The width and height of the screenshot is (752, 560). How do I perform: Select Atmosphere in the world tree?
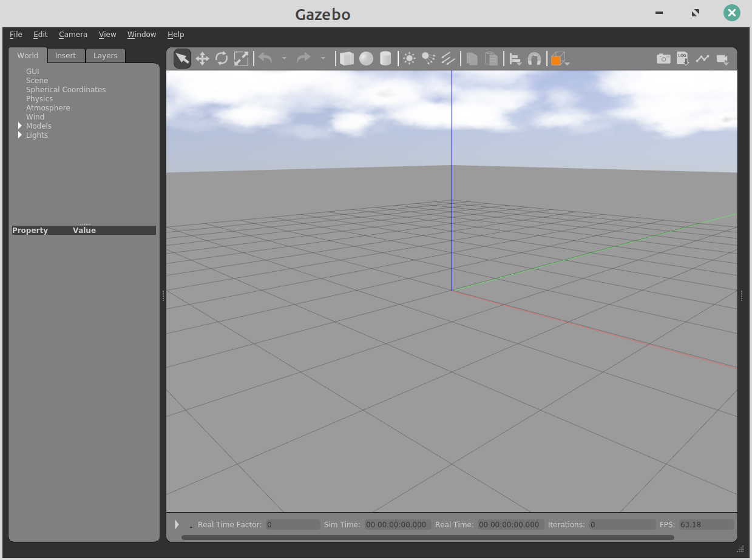click(x=48, y=107)
